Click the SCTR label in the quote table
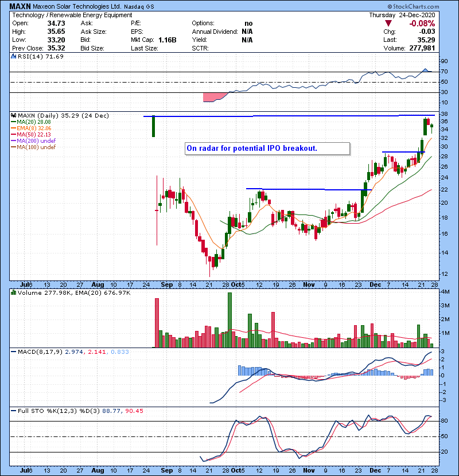The image size is (459, 476). 200,48
